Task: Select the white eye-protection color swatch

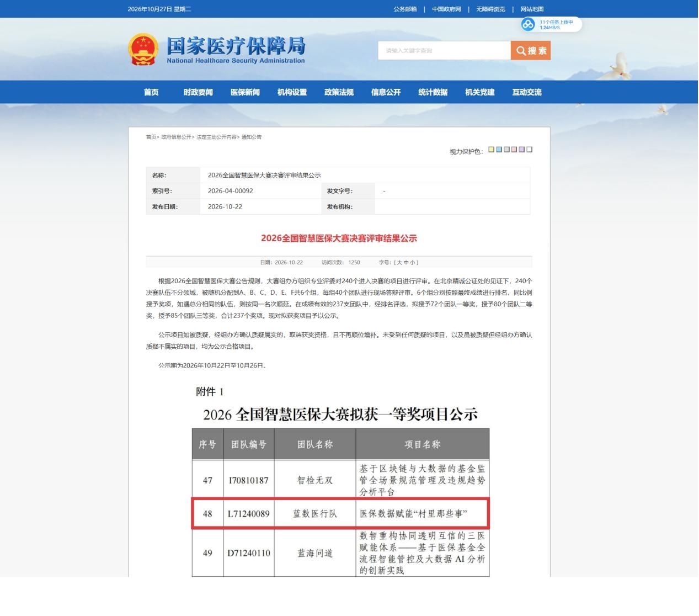Action: point(530,150)
